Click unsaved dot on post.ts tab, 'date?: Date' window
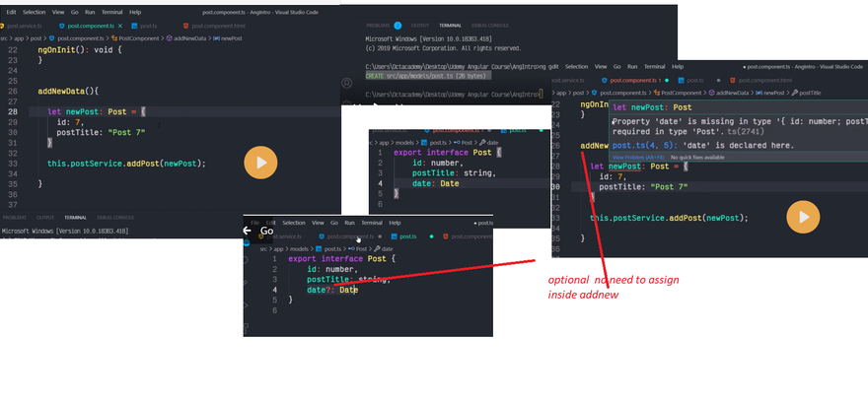This screenshot has height=403, width=868. pos(431,236)
